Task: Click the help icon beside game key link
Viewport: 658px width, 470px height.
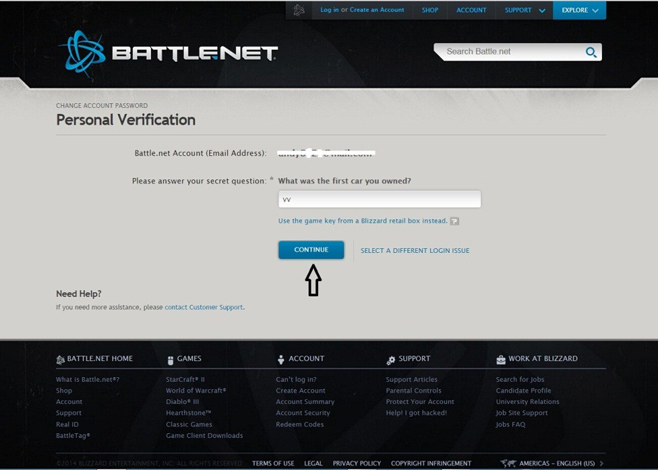Action: 454,221
